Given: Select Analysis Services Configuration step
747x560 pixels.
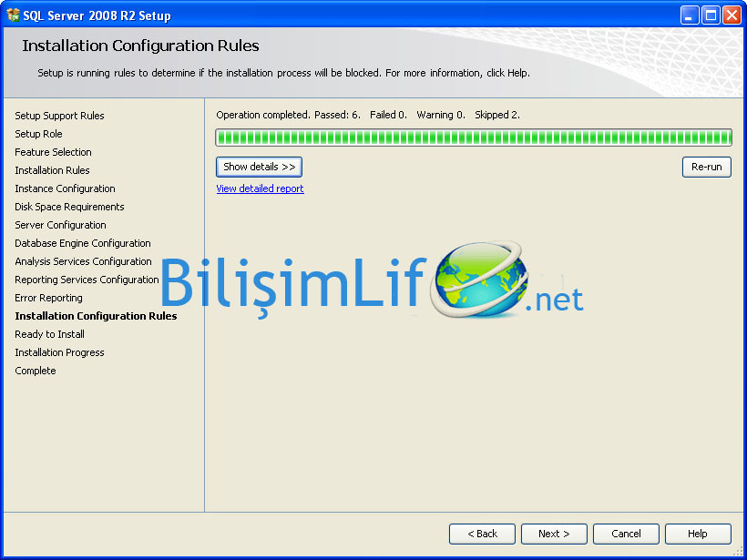Looking at the screenshot, I should (84, 261).
